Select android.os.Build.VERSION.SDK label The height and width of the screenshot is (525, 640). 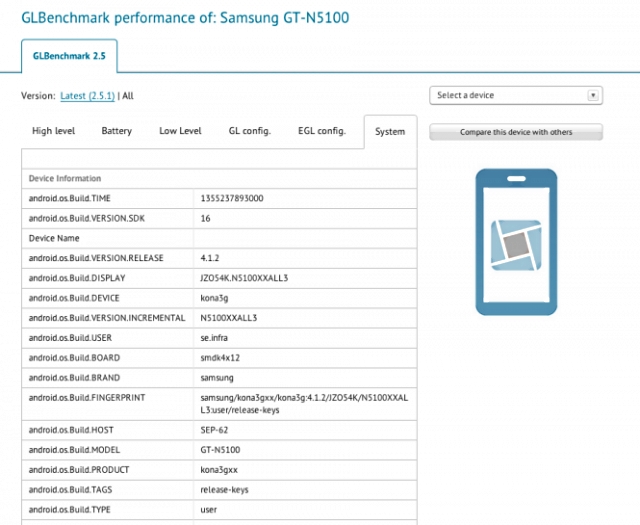(87, 218)
